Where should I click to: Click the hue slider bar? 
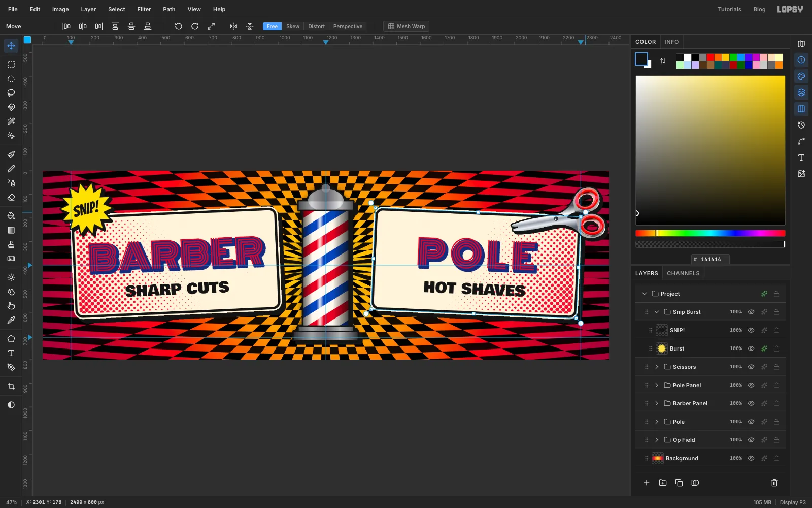click(710, 233)
